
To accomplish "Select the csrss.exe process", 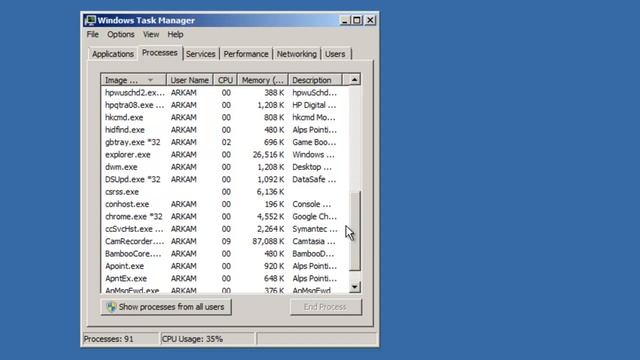I will click(224, 192).
